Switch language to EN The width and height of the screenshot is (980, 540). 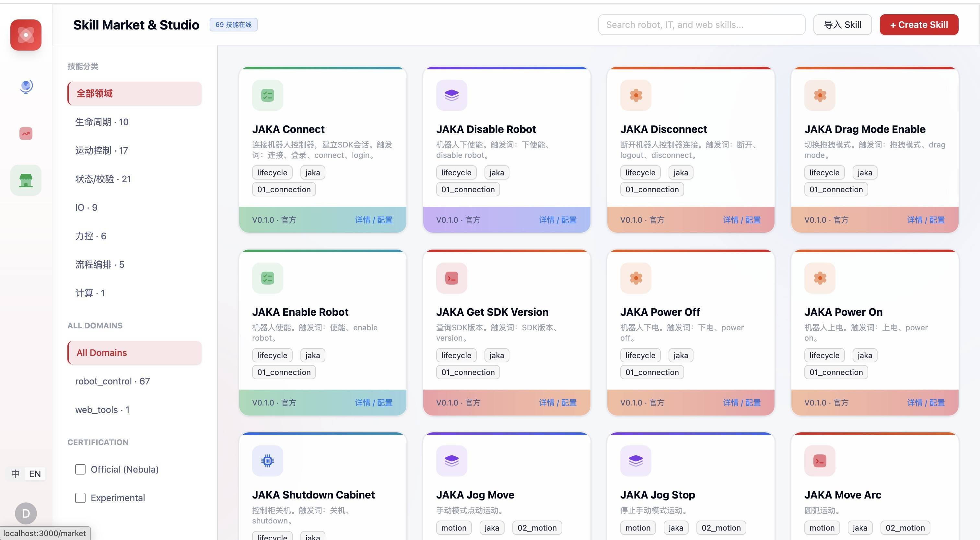[35, 474]
